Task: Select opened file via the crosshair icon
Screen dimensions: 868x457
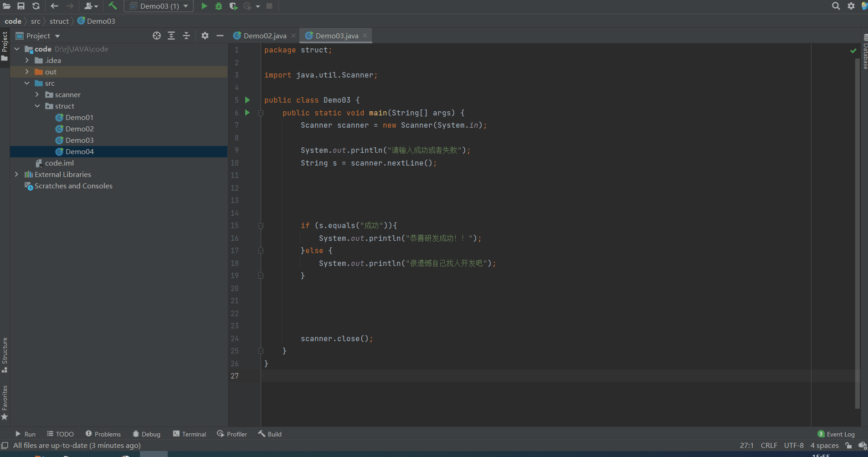Action: 156,36
